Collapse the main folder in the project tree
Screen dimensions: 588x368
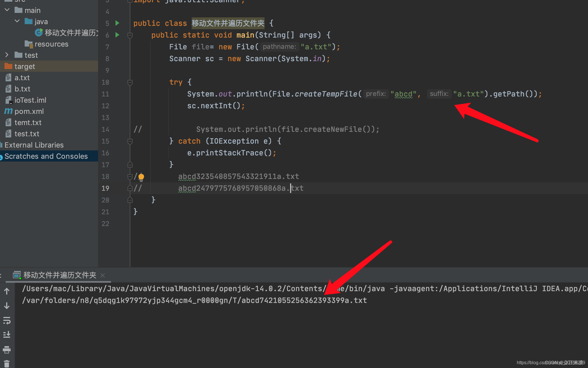point(7,10)
